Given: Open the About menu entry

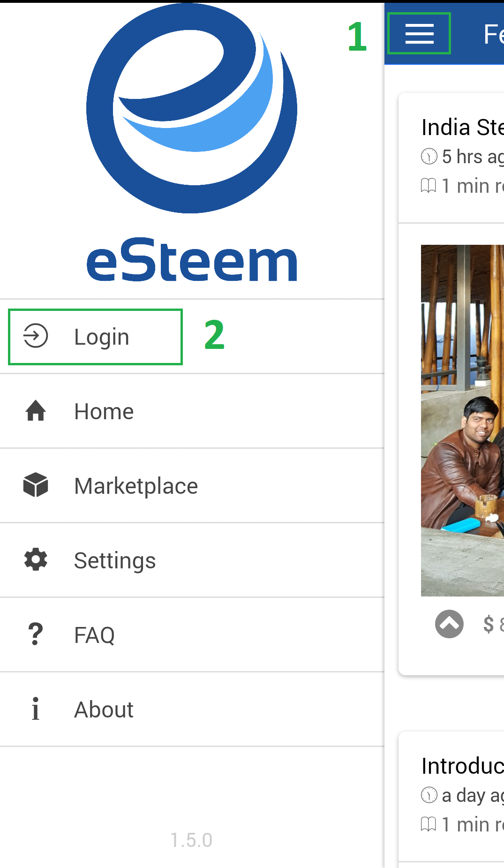Looking at the screenshot, I should 104,709.
